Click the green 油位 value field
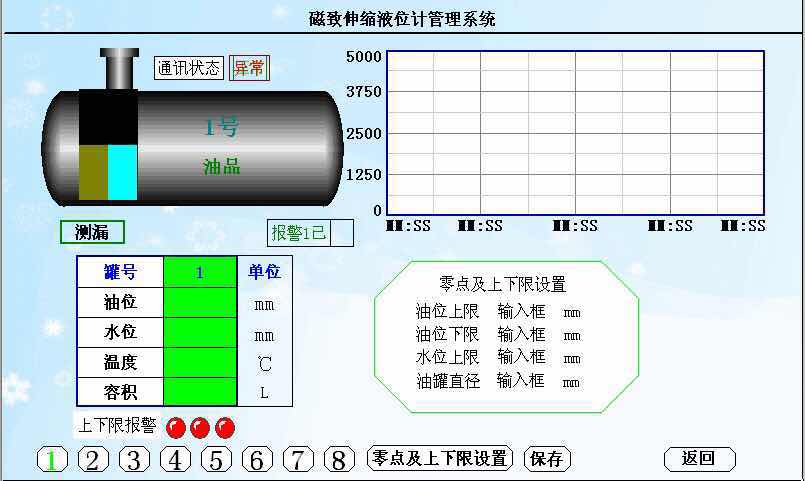This screenshot has width=805, height=481. coord(199,302)
